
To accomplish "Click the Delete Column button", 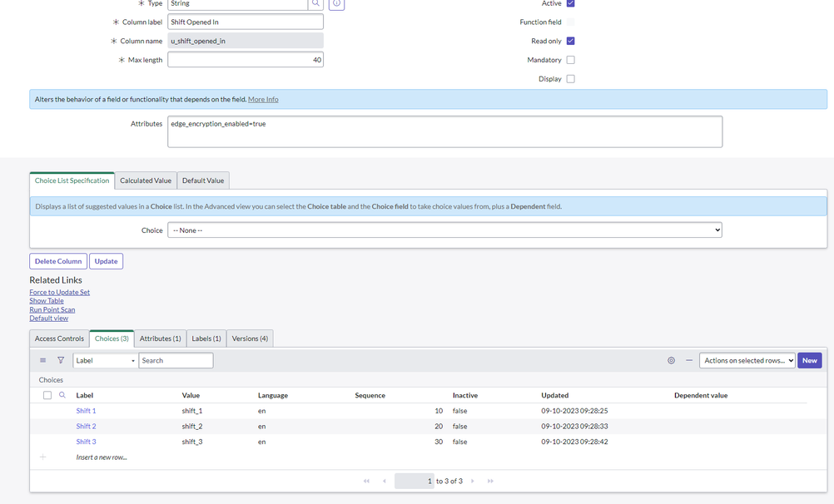I will tap(58, 261).
